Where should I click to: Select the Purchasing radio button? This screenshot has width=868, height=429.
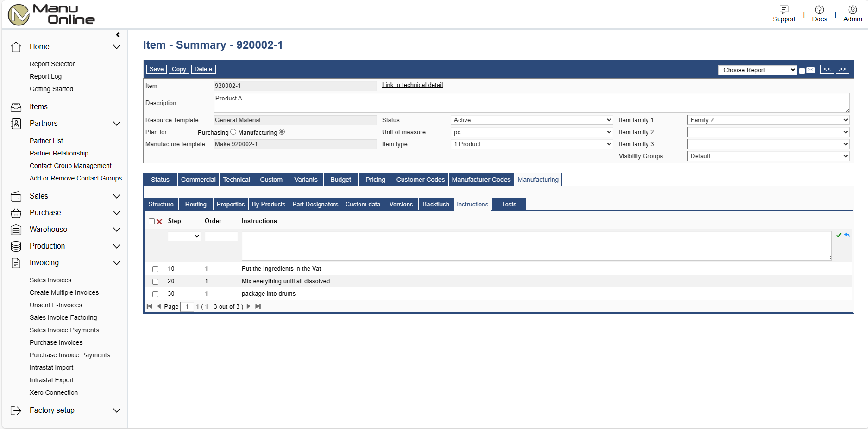[233, 132]
